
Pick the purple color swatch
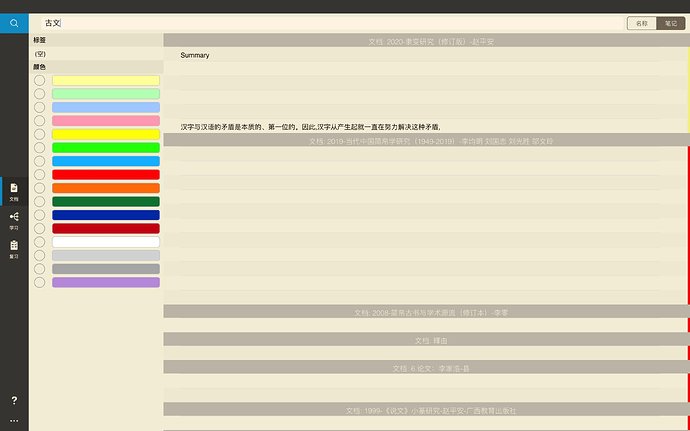coord(106,282)
